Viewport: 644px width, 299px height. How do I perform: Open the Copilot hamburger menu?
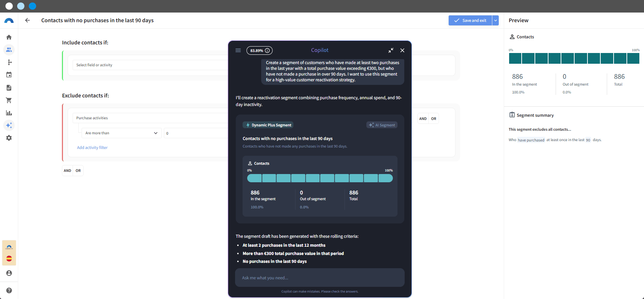238,50
